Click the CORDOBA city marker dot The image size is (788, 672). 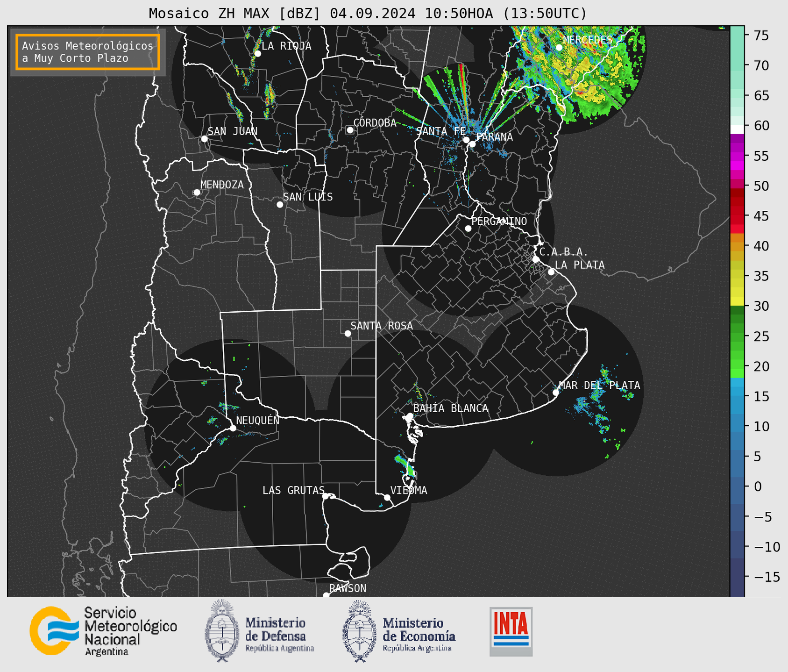(x=350, y=130)
